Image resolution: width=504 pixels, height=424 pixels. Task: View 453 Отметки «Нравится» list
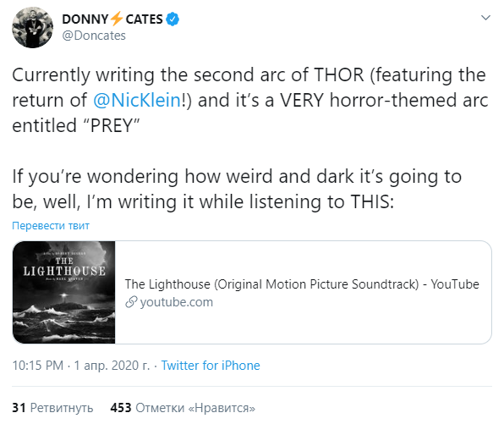[183, 408]
